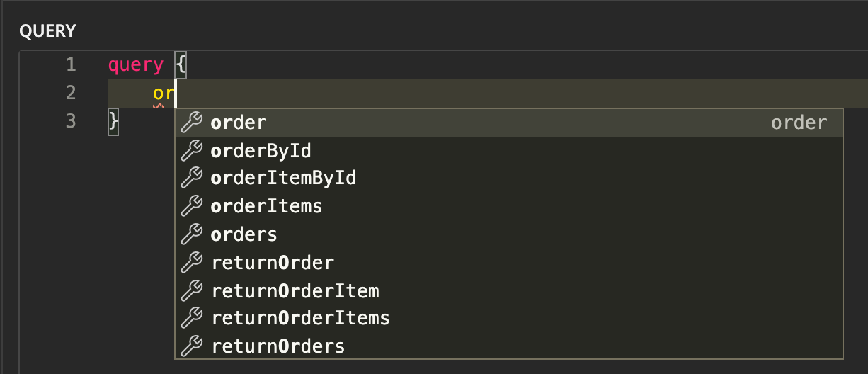This screenshot has height=374, width=868.
Task: Select orders from the autocomplete list
Action: (244, 234)
